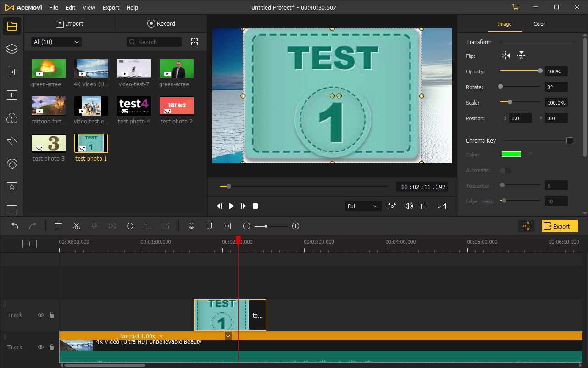Open the Normal 1.00x speed dropdown
The image size is (588, 368).
tap(141, 336)
